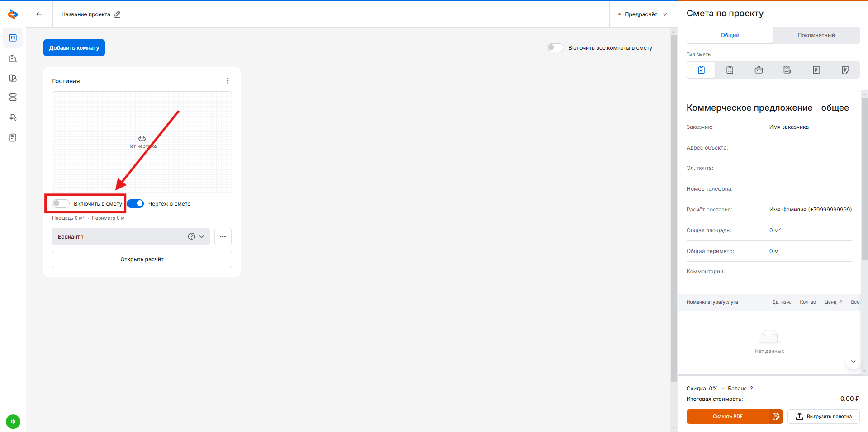Select the Общий tab
This screenshot has height=432, width=868.
[x=730, y=35]
